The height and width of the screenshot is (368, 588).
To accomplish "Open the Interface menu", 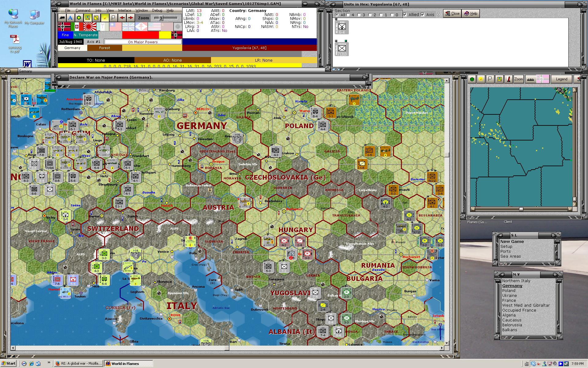I will tap(125, 10).
